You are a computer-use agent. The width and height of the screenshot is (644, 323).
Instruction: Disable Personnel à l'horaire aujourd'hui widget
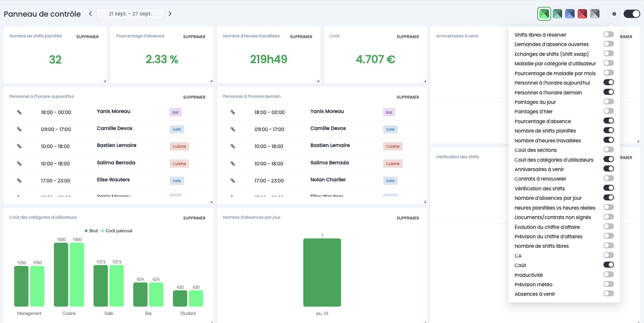tap(609, 82)
